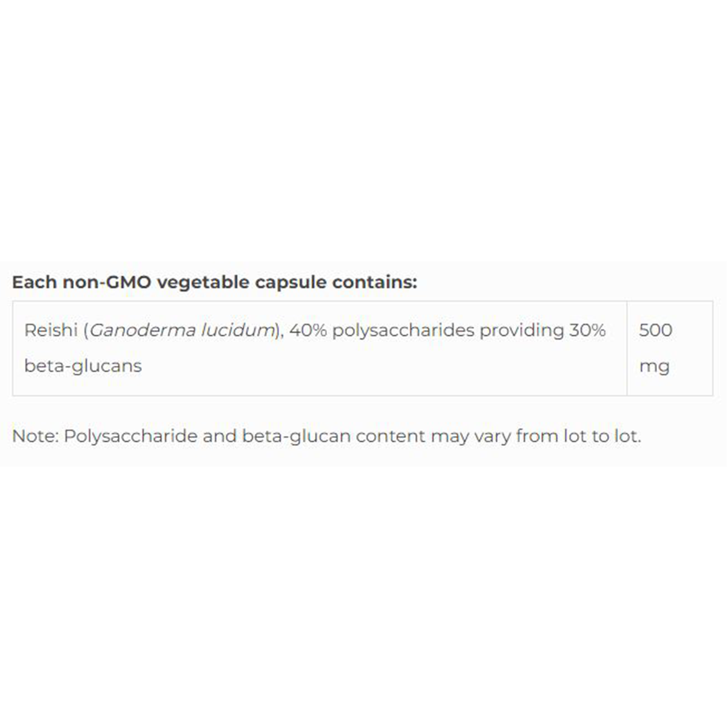Click the '500' dosage value
Viewport: 728px width, 728px height.
(655, 330)
